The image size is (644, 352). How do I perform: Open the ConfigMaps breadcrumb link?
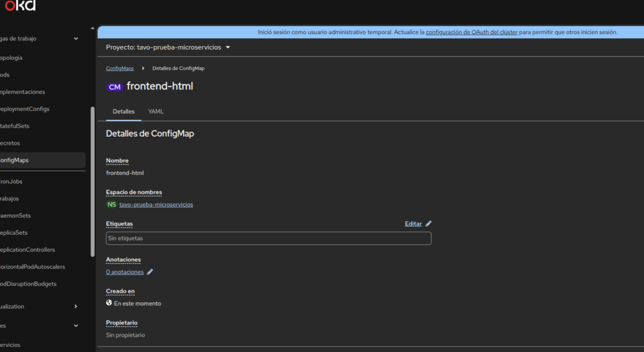click(119, 68)
